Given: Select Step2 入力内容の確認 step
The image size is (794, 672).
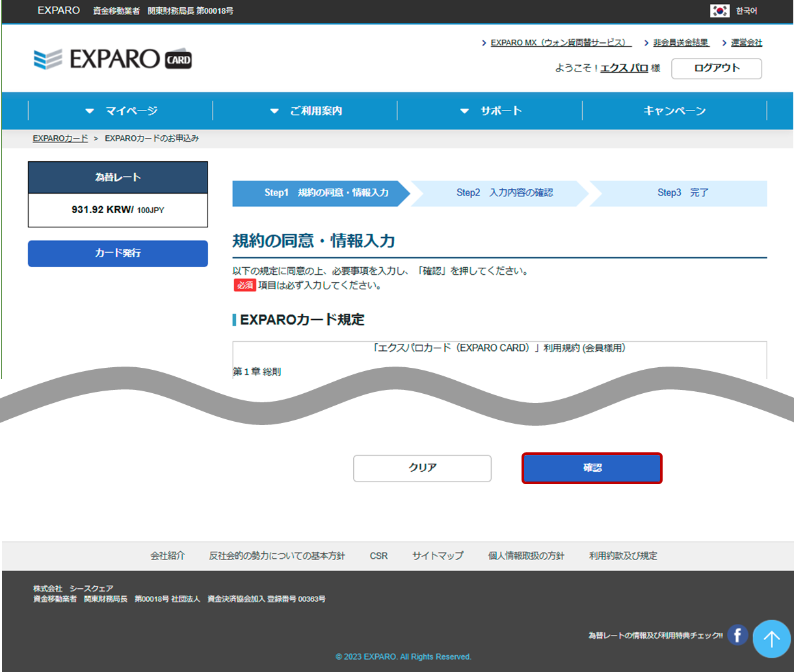Looking at the screenshot, I should tap(505, 193).
